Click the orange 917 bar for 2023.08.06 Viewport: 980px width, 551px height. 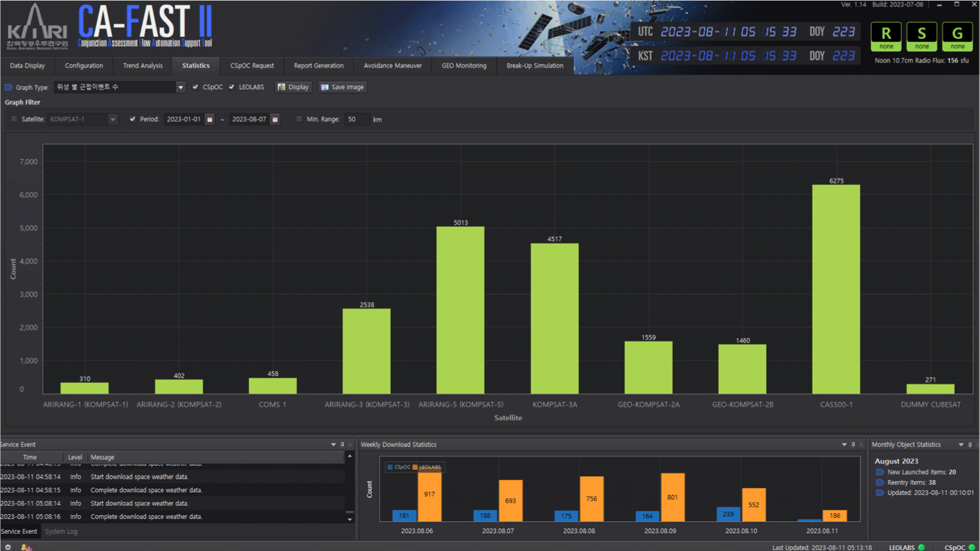429,494
